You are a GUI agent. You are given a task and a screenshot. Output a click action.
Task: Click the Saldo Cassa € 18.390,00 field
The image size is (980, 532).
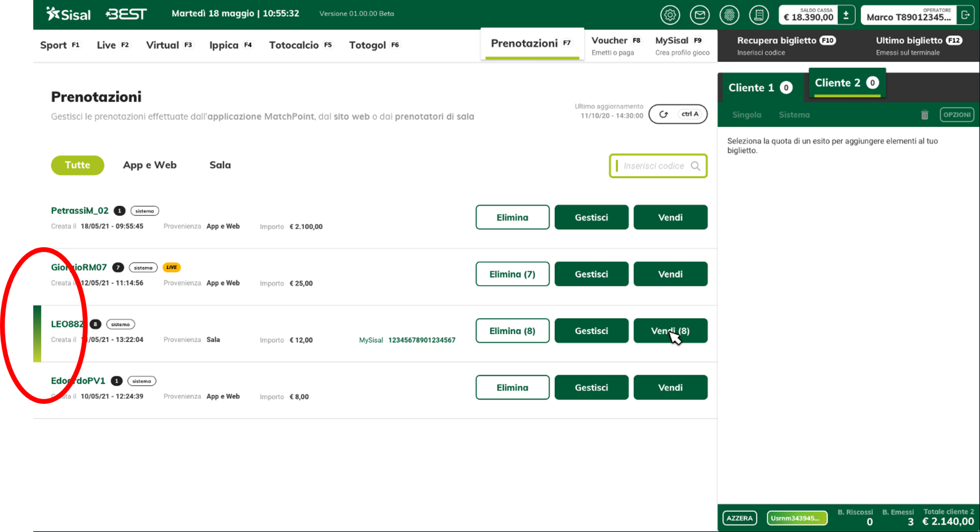[x=808, y=15]
